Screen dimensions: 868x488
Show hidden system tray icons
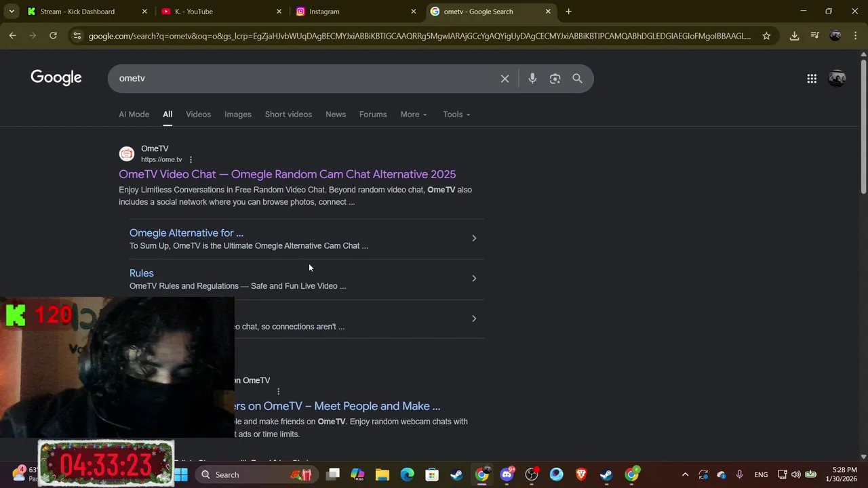tap(685, 474)
